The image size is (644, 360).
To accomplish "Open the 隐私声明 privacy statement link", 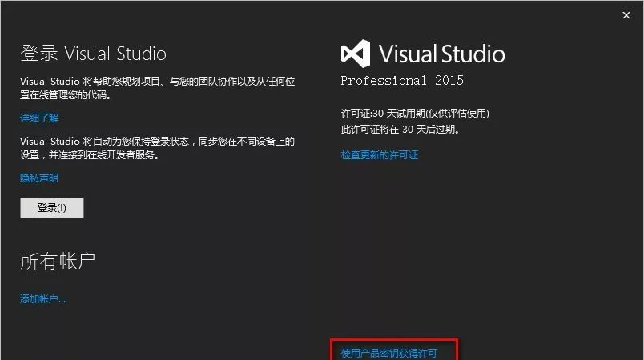I will point(39,178).
